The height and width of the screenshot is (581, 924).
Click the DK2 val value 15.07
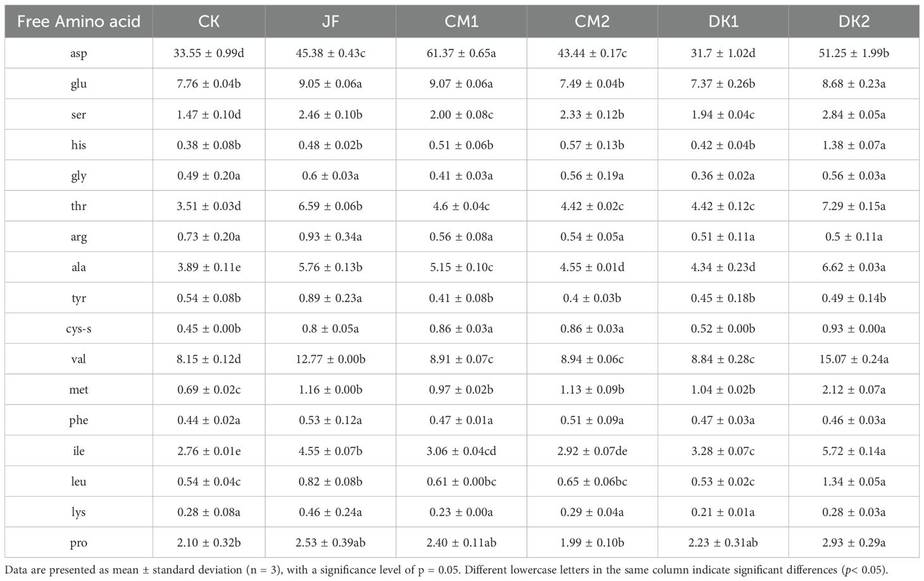pyautogui.click(x=854, y=359)
